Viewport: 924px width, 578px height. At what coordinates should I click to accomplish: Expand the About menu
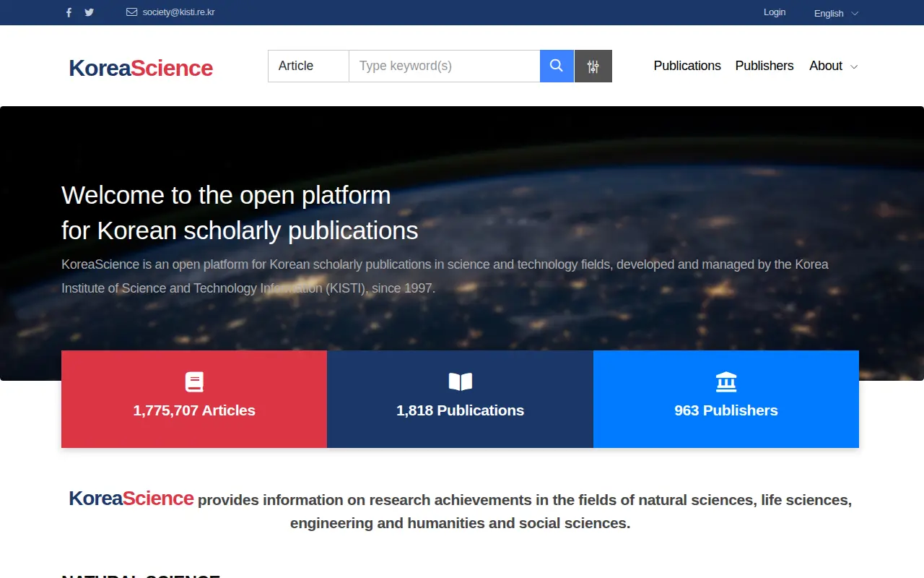pyautogui.click(x=833, y=66)
